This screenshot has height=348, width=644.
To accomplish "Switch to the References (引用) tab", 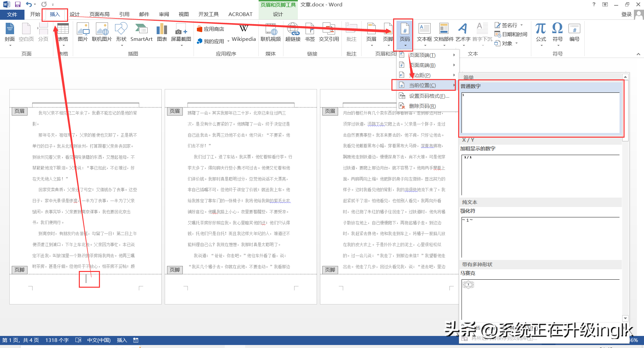I will click(124, 14).
